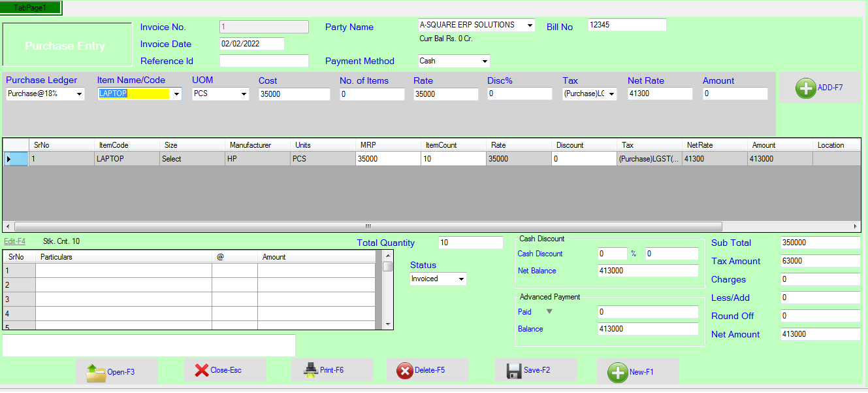The height and width of the screenshot is (393, 868).
Task: Click the green plus New-F1 icon
Action: [617, 372]
